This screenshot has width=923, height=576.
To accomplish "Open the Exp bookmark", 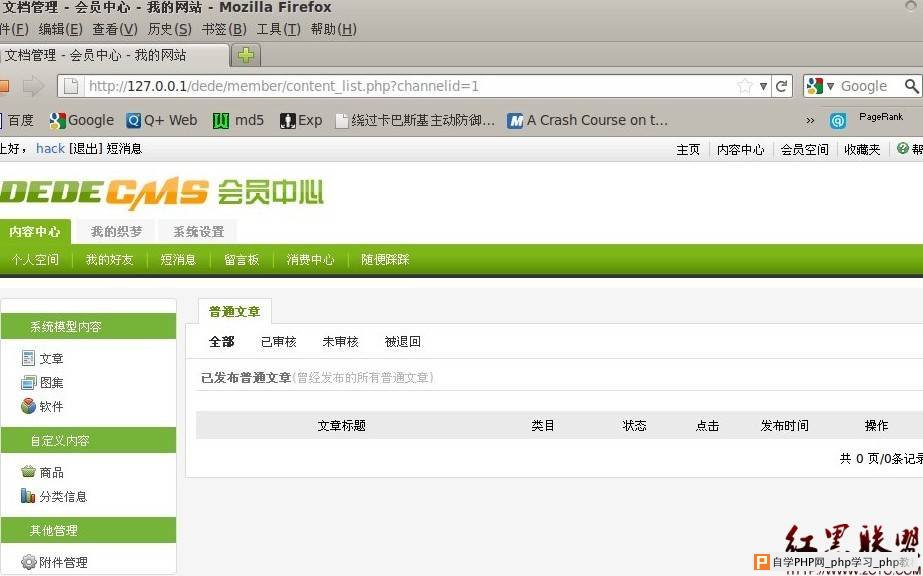I will tap(301, 121).
